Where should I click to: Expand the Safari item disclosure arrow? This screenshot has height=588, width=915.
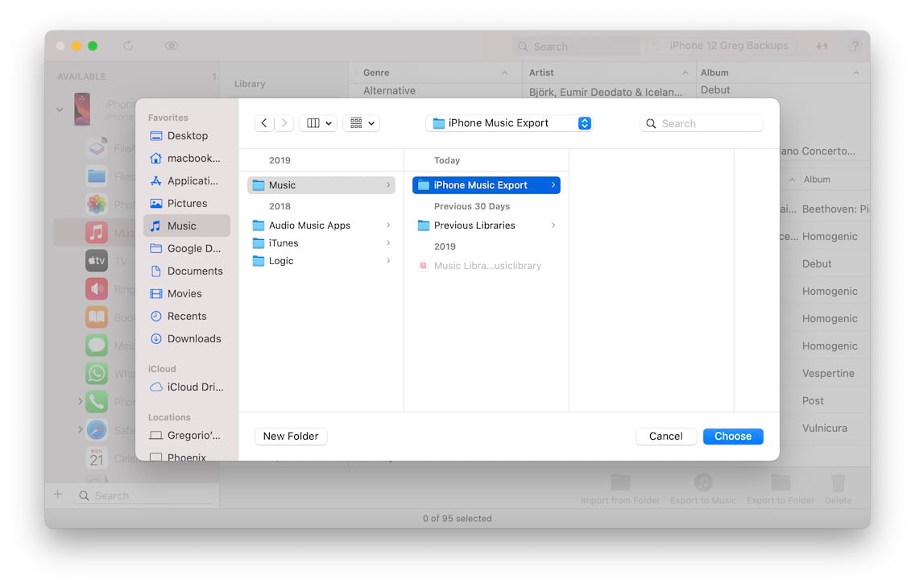tap(80, 429)
